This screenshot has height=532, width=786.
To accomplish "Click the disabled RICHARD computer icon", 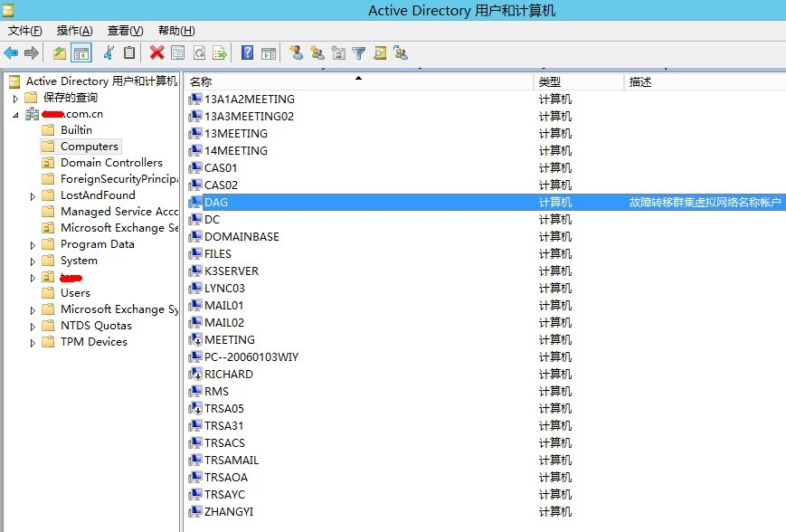I will point(195,374).
